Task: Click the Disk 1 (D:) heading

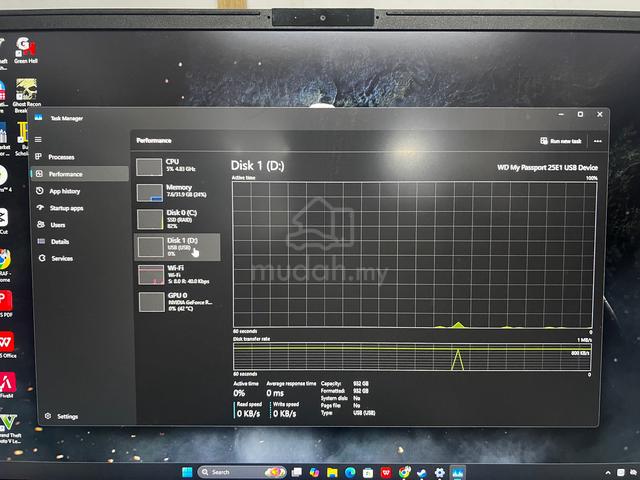Action: [258, 165]
